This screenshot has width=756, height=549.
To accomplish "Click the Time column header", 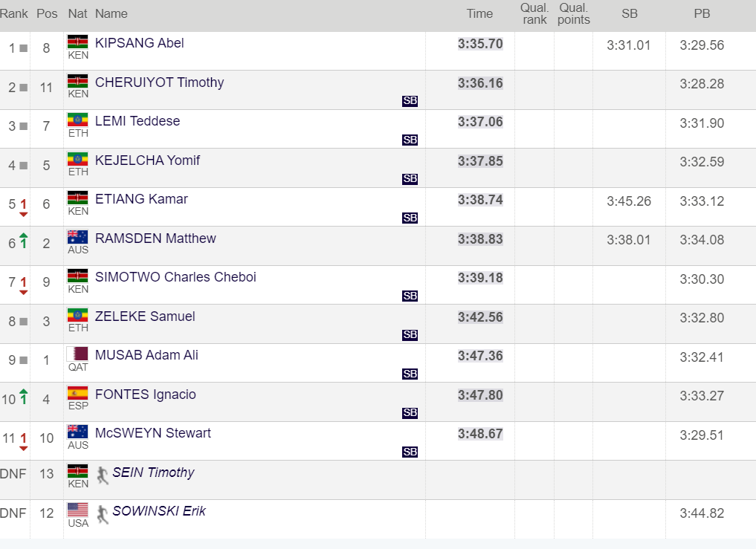I will 479,13.
